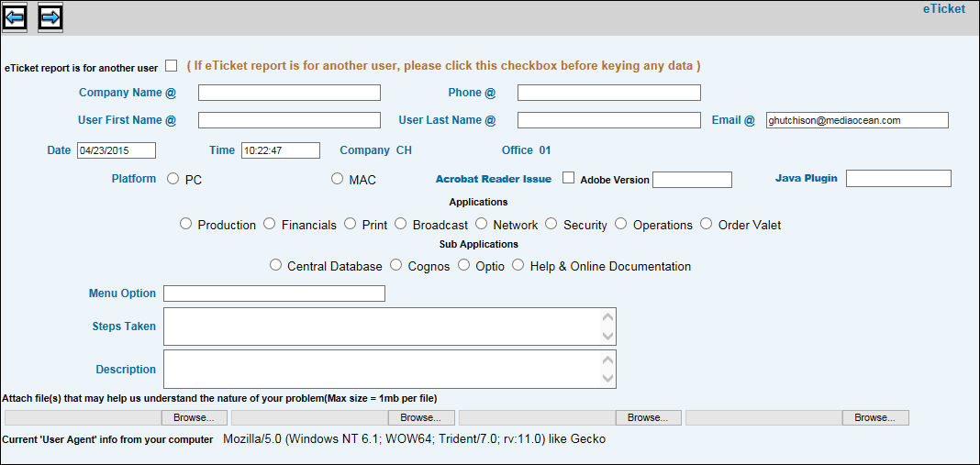This screenshot has width=980, height=465.
Task: Pick the Order Valet application
Action: tap(707, 224)
